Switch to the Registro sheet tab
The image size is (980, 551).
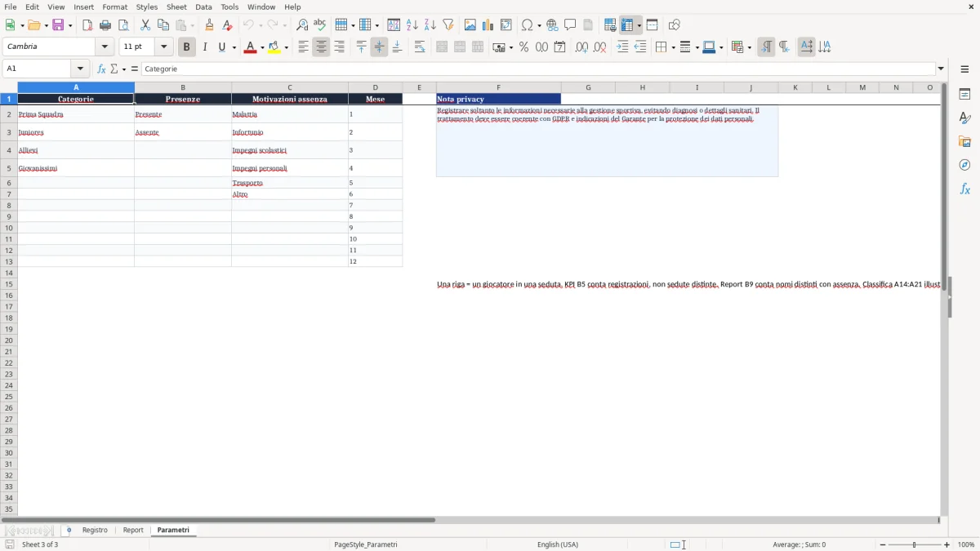95,531
